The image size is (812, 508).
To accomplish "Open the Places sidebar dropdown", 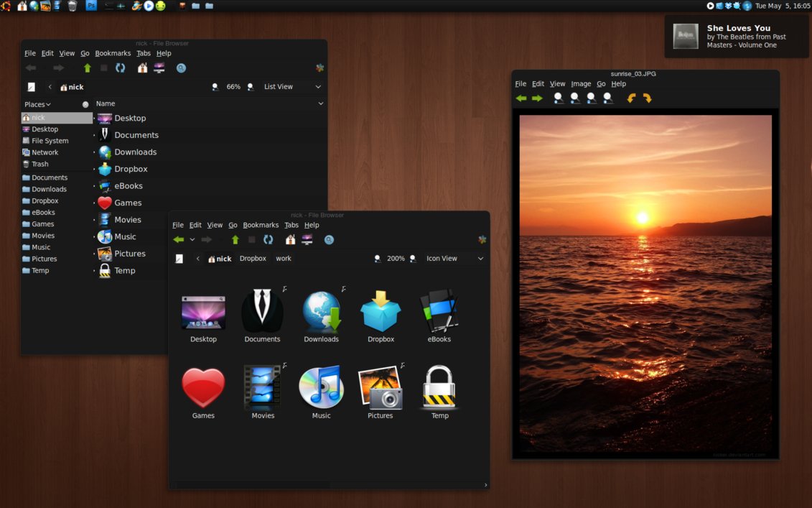I will pyautogui.click(x=37, y=105).
